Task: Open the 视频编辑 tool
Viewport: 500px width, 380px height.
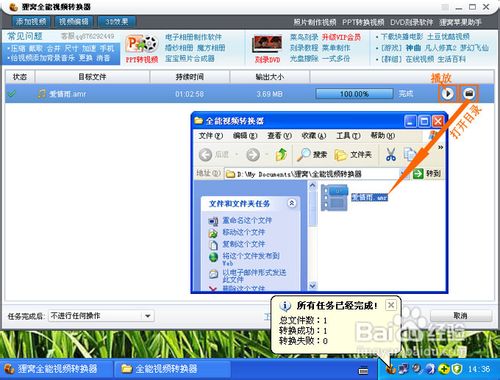Action: (x=74, y=22)
